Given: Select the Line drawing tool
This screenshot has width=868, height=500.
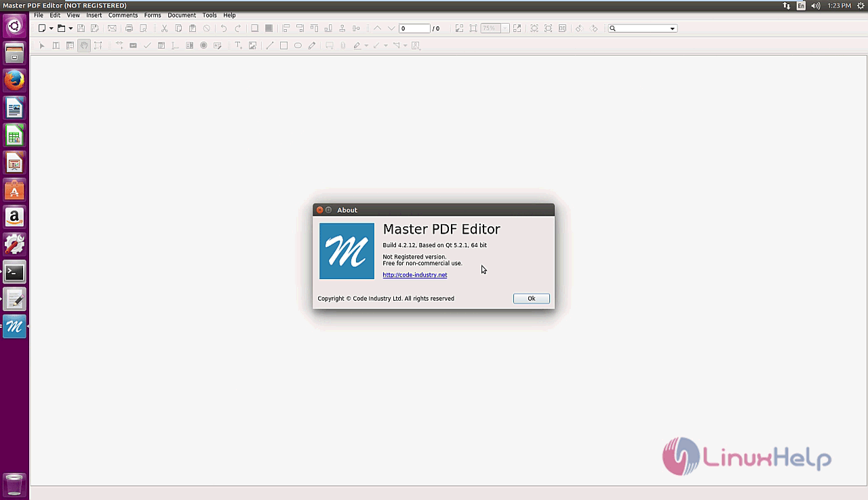Looking at the screenshot, I should (x=269, y=45).
